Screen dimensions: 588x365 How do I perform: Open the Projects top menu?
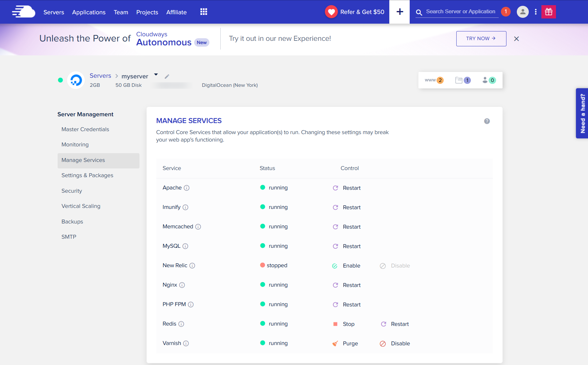[x=147, y=12]
